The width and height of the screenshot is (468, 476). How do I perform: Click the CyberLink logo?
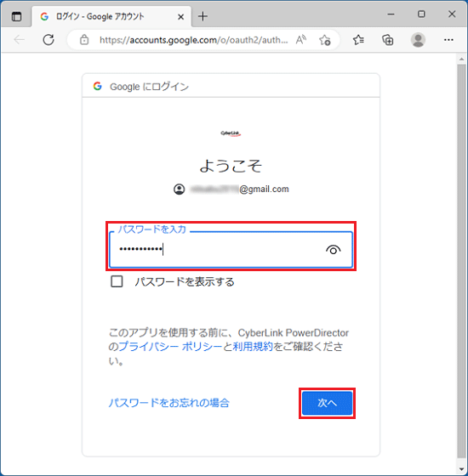pos(231,133)
